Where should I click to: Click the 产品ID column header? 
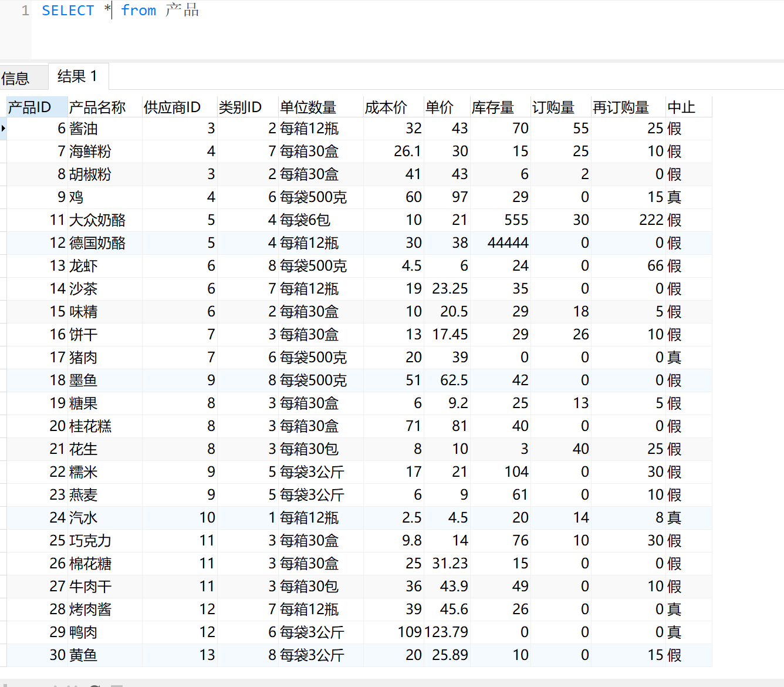click(x=36, y=107)
